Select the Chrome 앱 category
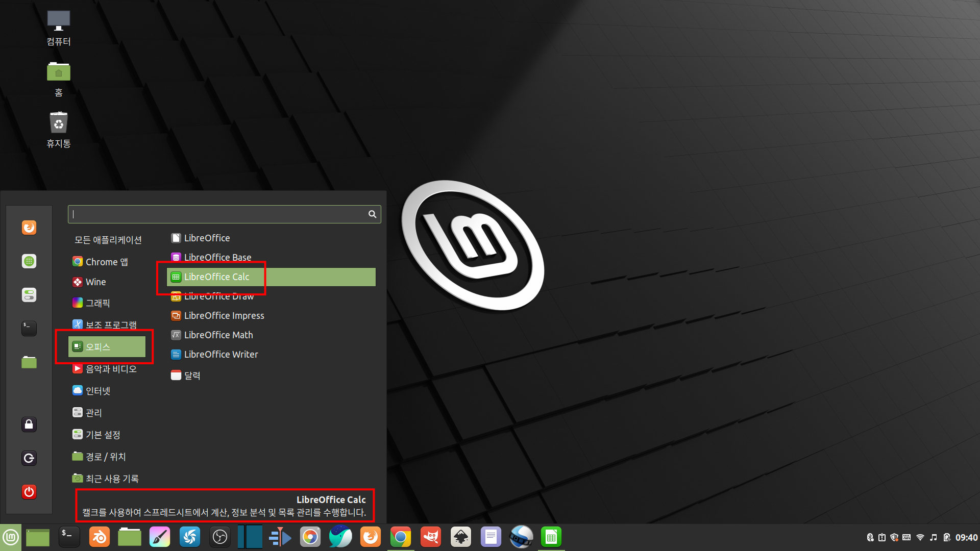Image resolution: width=980 pixels, height=551 pixels. click(x=107, y=262)
